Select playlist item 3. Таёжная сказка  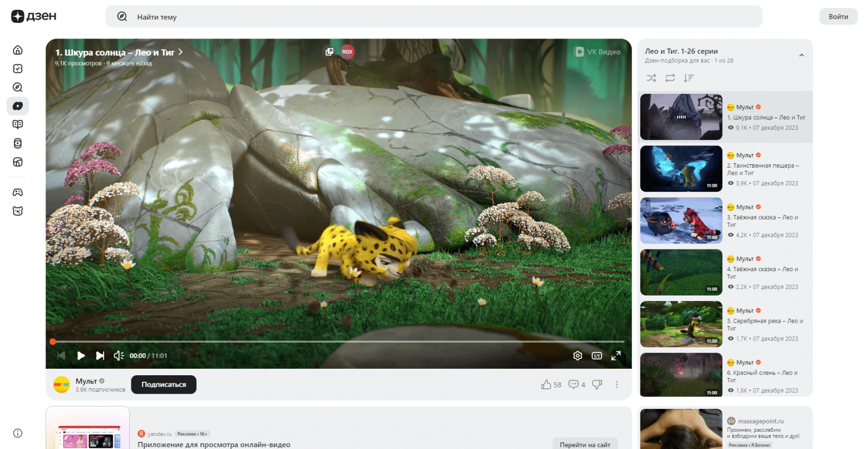point(725,221)
